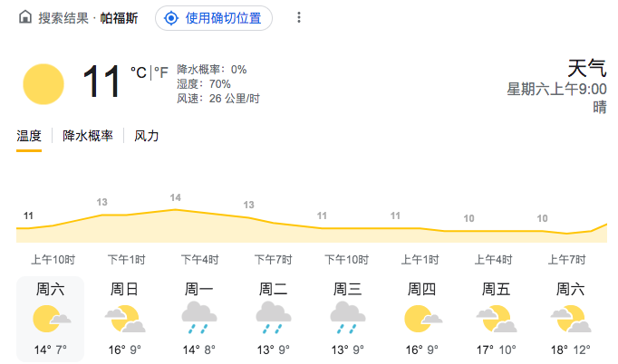Click the 帕福斯 location text
Viewport: 618px width, 364px height.
119,18
